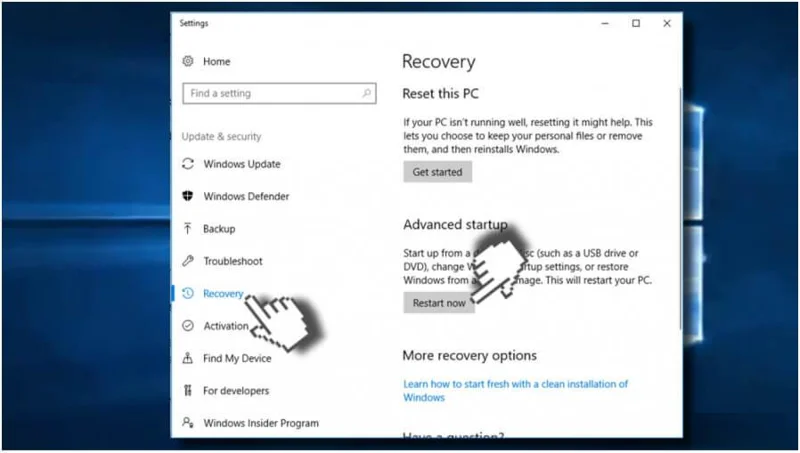Minimize the Settings window
Screen dimensions: 800x453
pyautogui.click(x=605, y=23)
